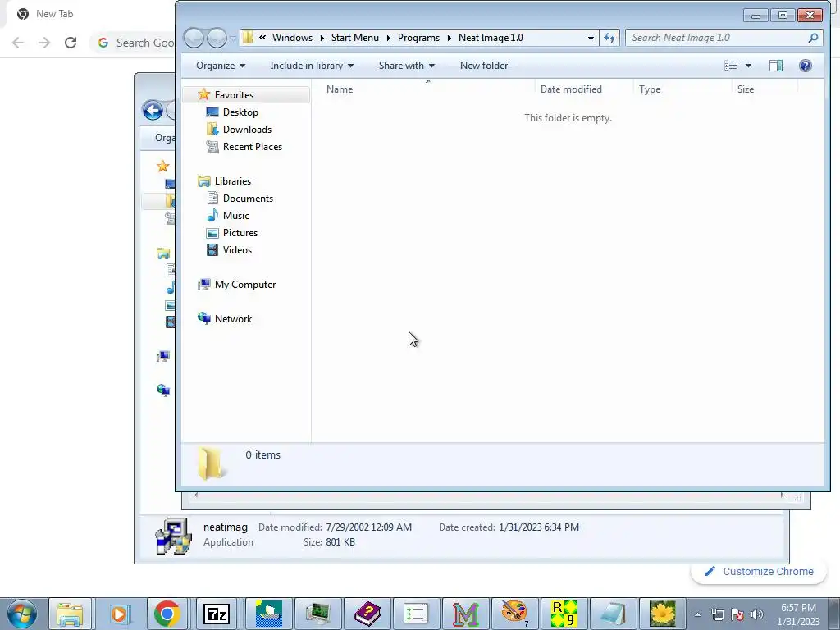Open the Pictures library
Viewport: 840px width, 630px height.
tap(240, 232)
